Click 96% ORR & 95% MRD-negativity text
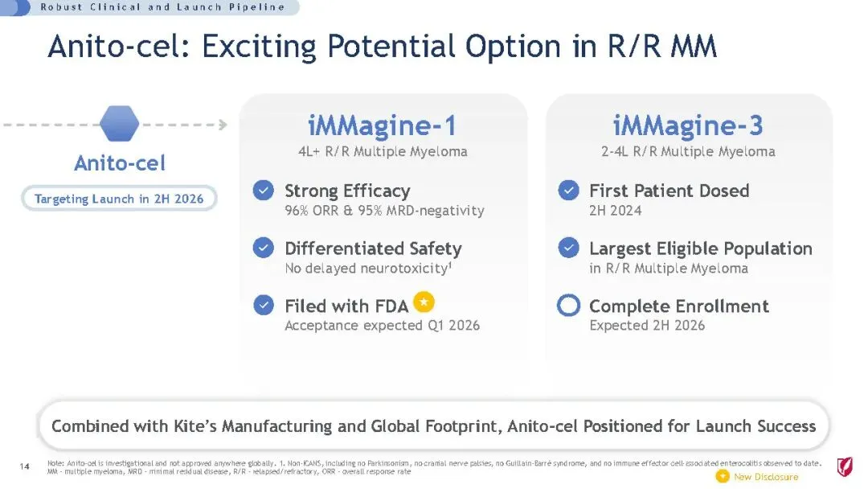 385,211
